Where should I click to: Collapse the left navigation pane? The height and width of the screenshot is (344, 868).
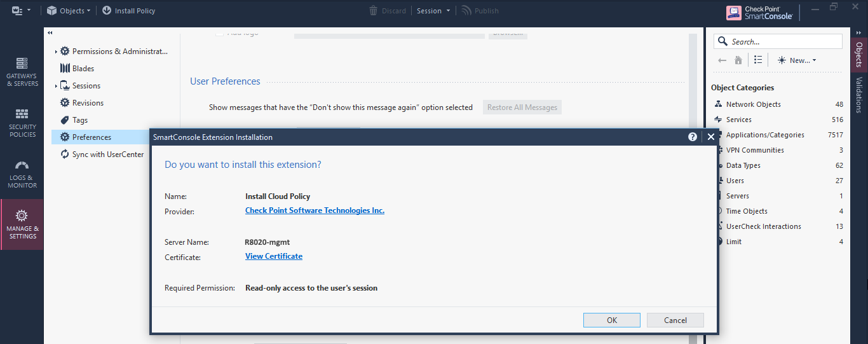click(50, 33)
